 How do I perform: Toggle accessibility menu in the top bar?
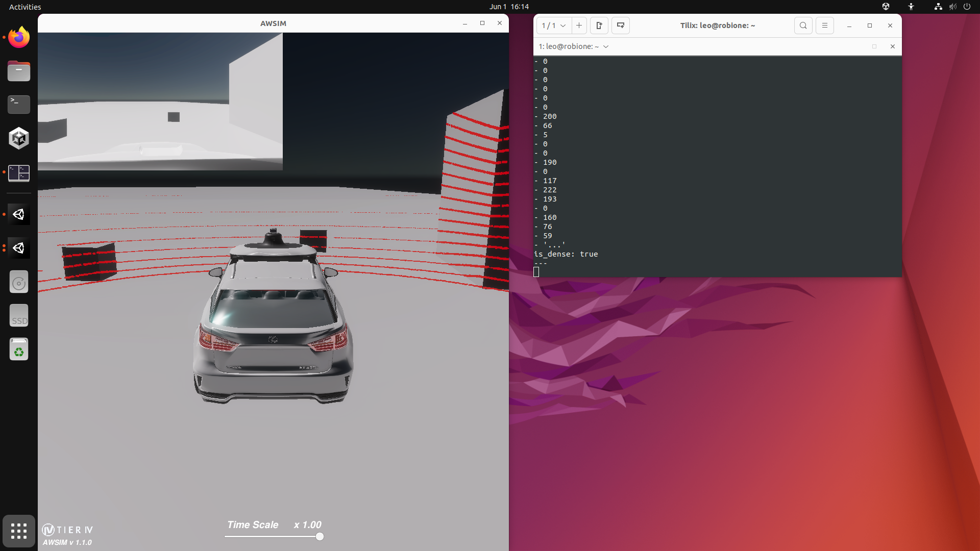pyautogui.click(x=911, y=7)
